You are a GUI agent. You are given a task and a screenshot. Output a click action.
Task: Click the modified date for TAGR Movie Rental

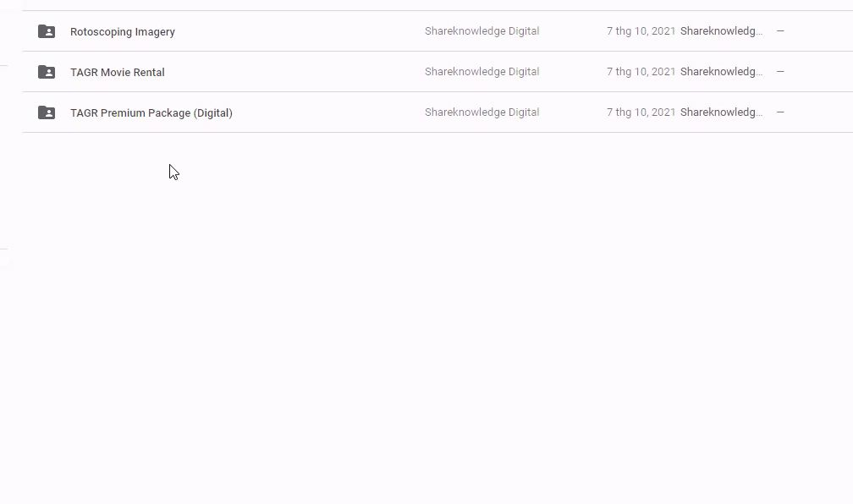pyautogui.click(x=641, y=72)
